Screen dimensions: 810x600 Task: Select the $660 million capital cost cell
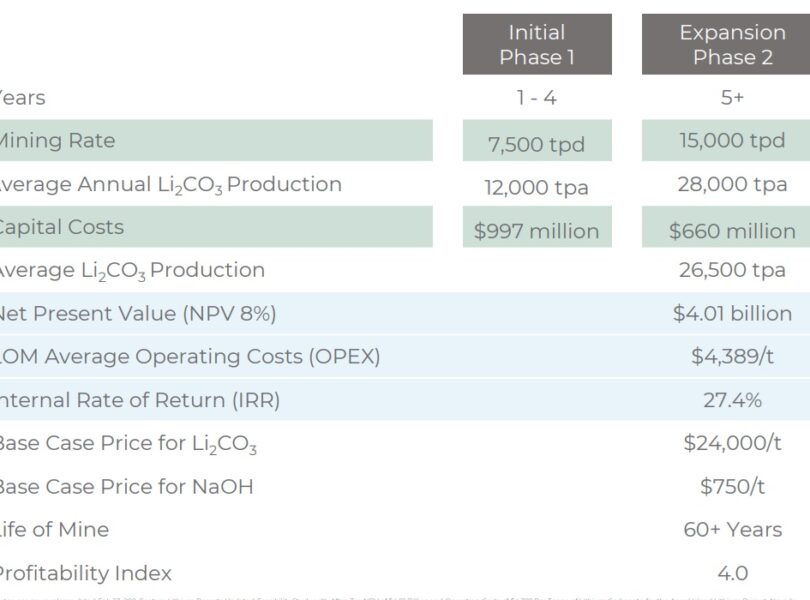pos(732,231)
